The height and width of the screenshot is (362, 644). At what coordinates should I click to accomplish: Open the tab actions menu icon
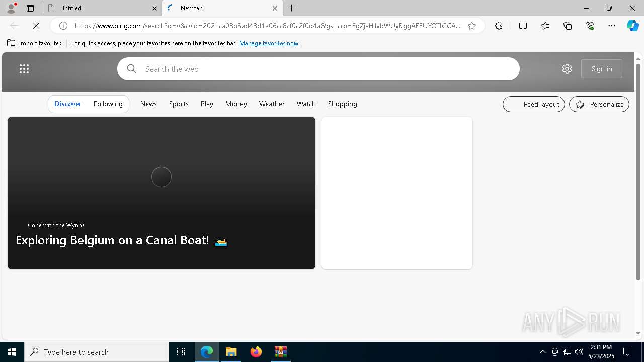point(30,8)
